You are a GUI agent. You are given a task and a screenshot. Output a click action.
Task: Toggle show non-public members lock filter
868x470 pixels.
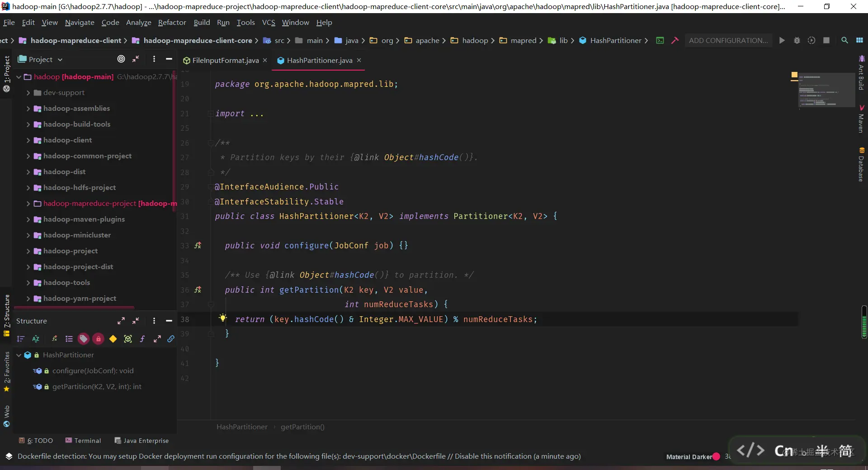click(98, 339)
